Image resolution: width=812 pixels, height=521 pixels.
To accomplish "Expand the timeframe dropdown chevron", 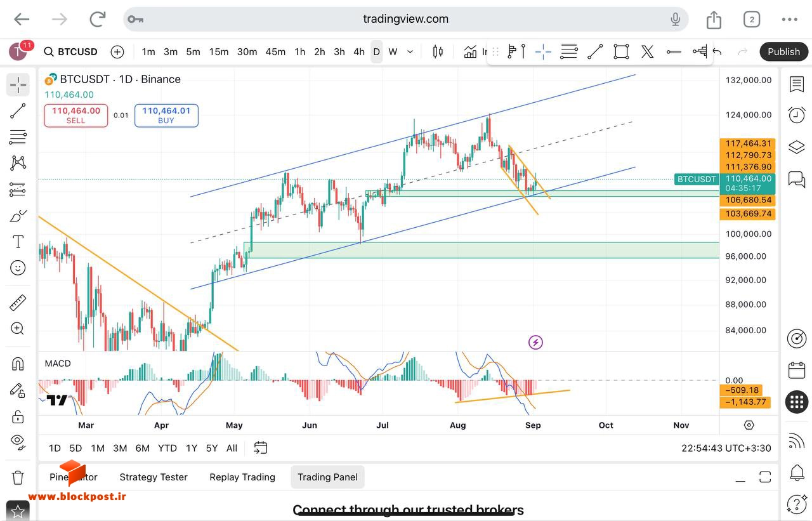I will (410, 51).
